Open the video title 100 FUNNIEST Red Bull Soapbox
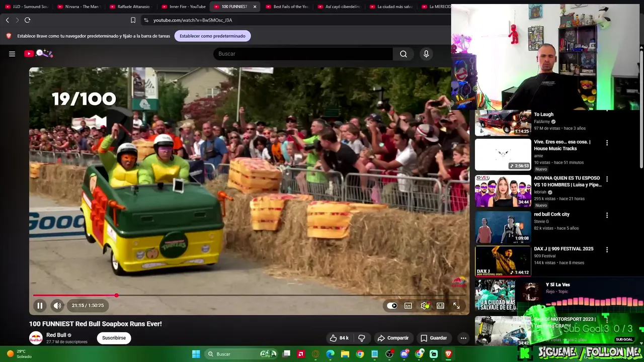The width and height of the screenshot is (644, 362). 95,324
